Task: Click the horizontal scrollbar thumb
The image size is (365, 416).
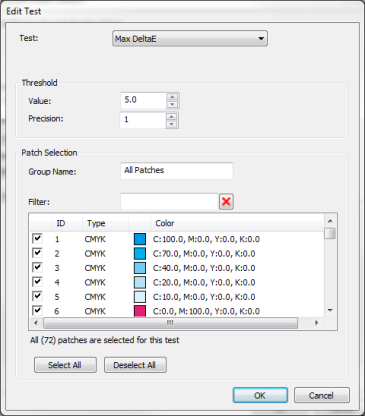Action: click(x=170, y=323)
